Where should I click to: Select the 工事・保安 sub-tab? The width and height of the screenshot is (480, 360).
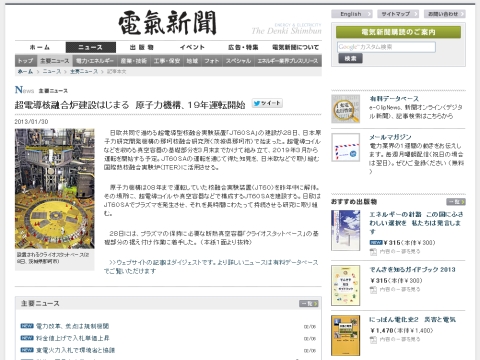coord(167,61)
